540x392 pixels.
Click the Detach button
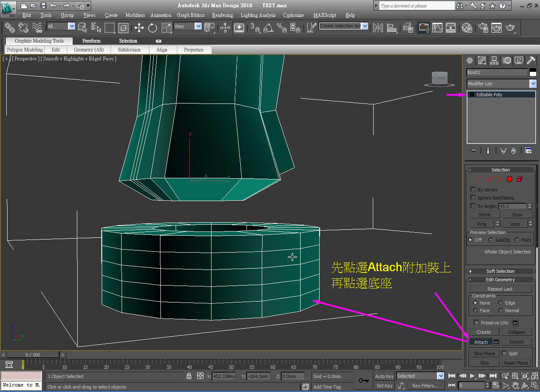tap(516, 342)
